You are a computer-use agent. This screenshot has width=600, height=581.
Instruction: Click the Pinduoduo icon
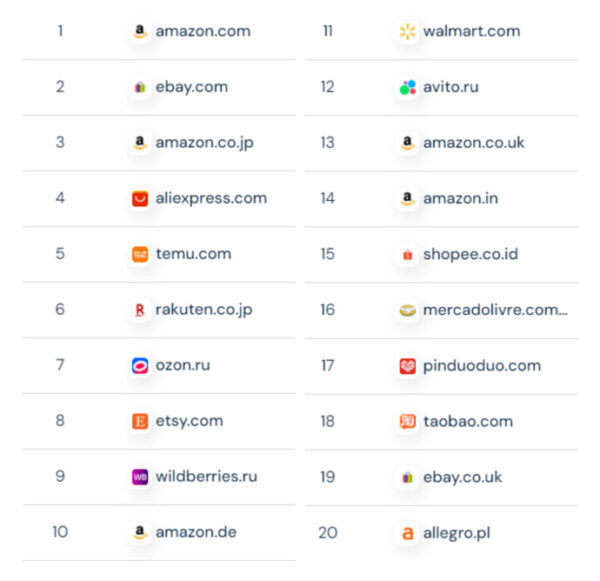[407, 366]
